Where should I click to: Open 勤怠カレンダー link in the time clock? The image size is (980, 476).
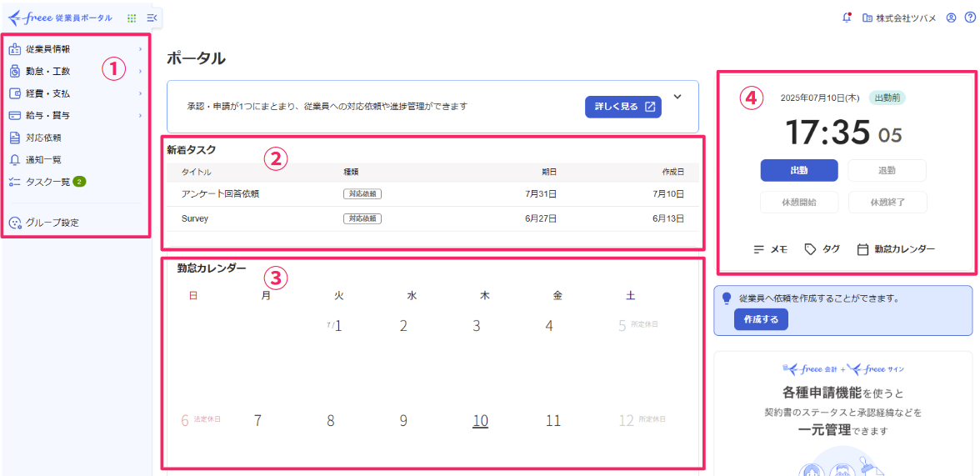point(897,249)
